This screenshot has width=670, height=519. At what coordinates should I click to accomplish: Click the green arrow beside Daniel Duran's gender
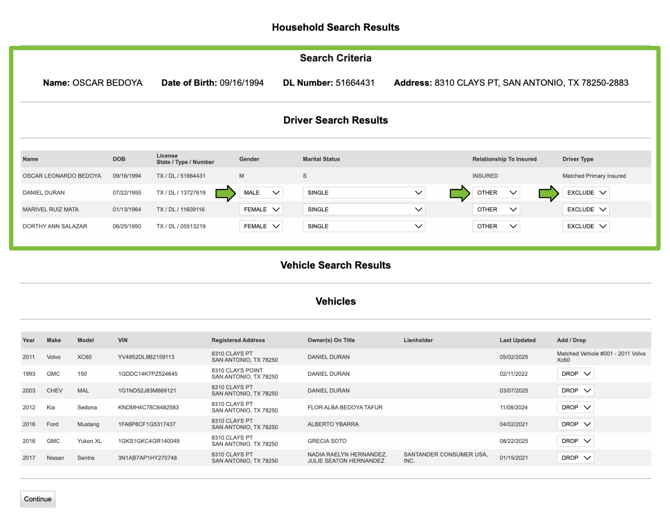pos(225,193)
